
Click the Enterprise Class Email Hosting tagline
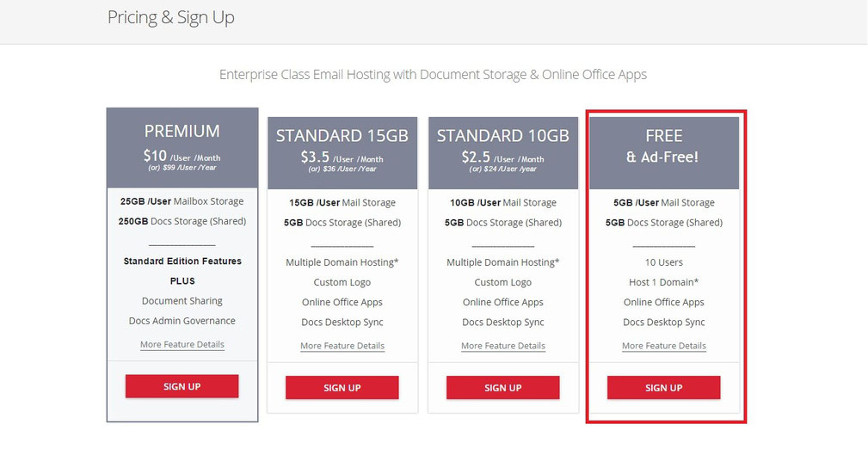click(433, 74)
